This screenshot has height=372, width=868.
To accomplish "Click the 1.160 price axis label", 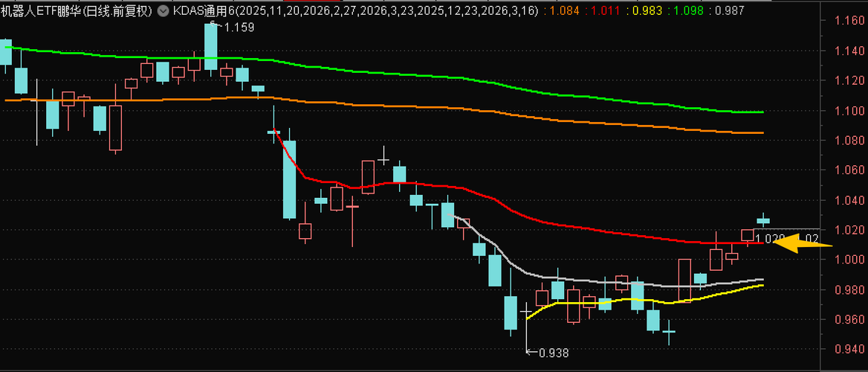I will point(849,22).
